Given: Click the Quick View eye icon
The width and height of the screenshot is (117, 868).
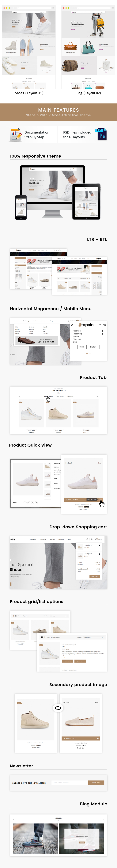Looking at the screenshot, I should tap(100, 499).
